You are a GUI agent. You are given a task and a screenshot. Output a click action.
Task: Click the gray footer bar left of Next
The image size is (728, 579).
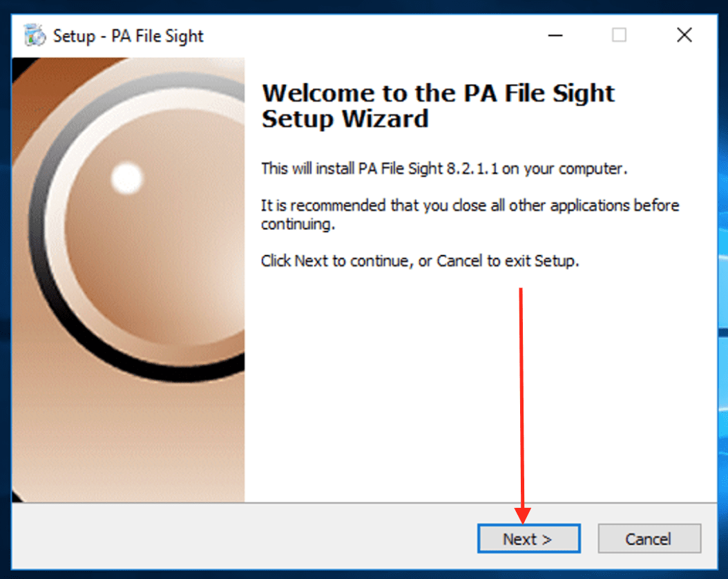[x=242, y=538]
